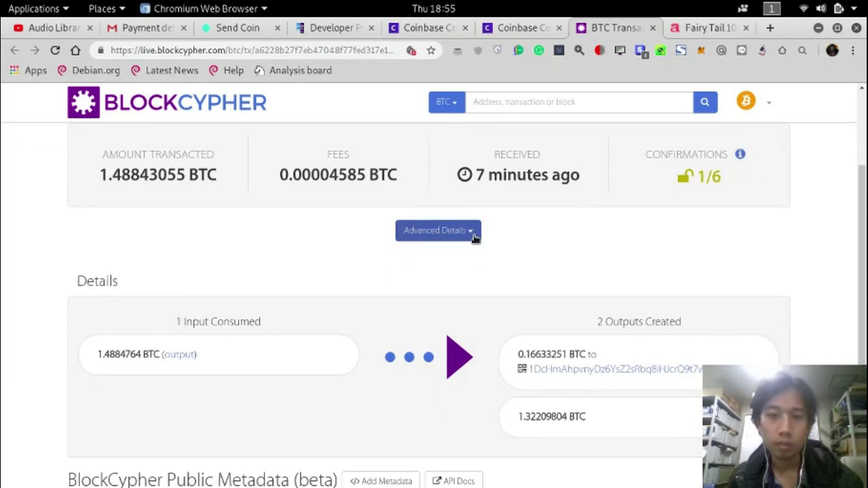The width and height of the screenshot is (868, 488).
Task: Open Debian.org bookmark
Action: (88, 70)
